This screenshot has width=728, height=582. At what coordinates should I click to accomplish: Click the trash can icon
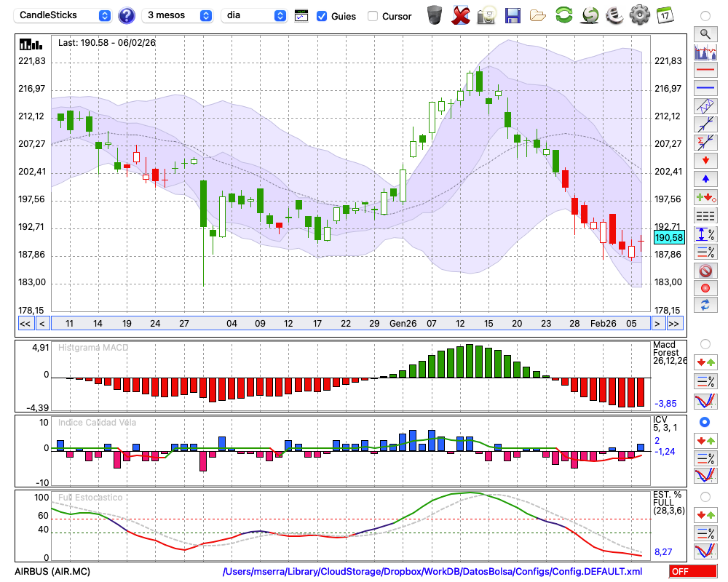(435, 15)
